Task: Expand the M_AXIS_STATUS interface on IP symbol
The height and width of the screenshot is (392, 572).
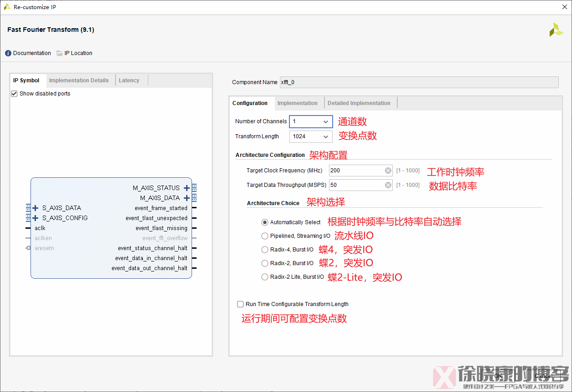Action: (186, 187)
